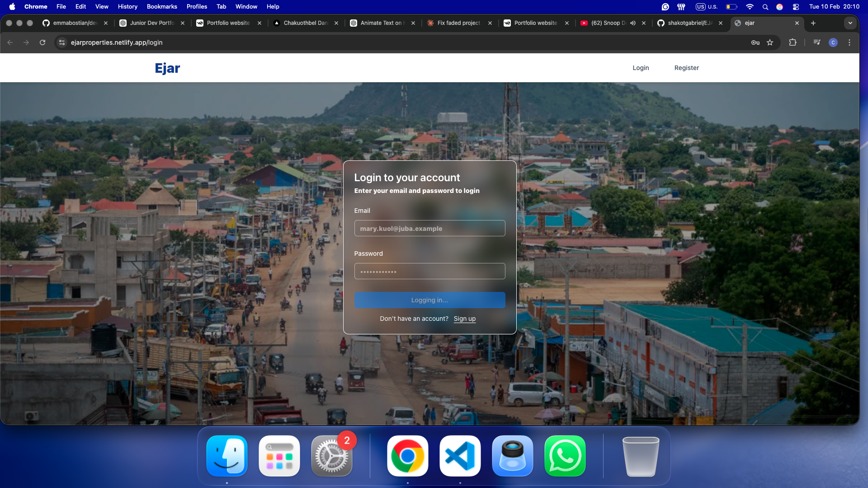Open the saved passwords key icon
The image size is (868, 488).
[x=755, y=42]
